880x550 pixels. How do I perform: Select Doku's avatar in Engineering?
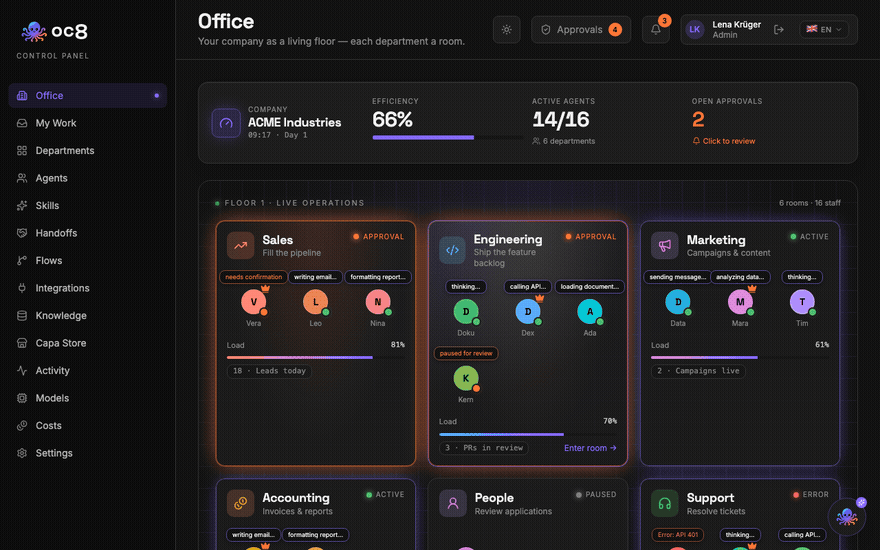(466, 311)
